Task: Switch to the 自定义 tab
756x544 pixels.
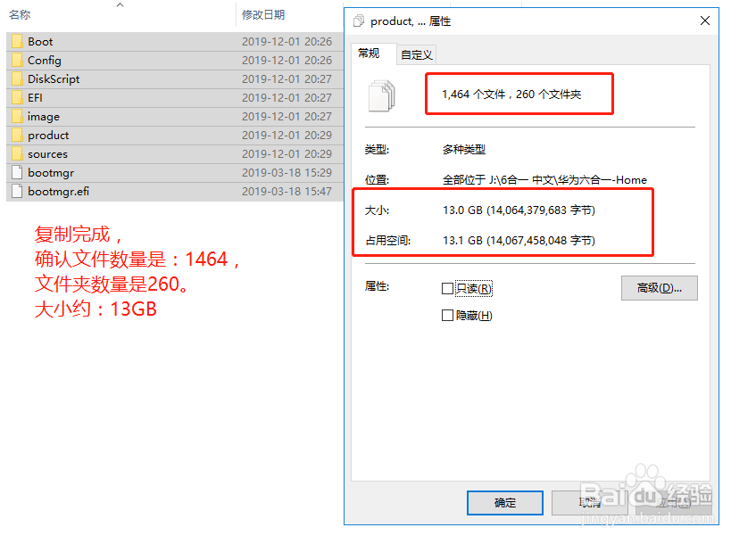Action: (x=417, y=54)
